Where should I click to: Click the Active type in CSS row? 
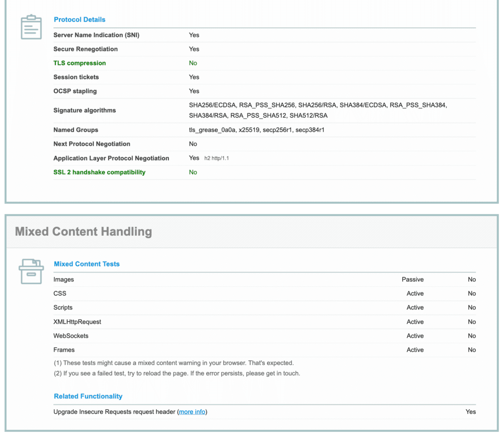tap(415, 293)
